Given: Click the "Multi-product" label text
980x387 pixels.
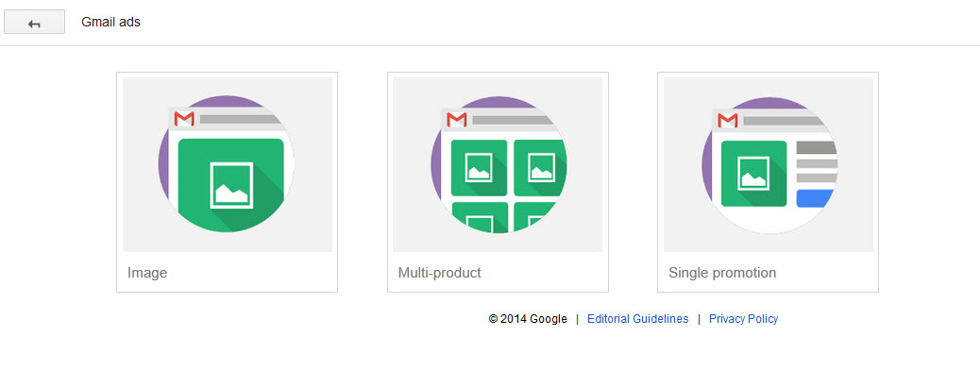Looking at the screenshot, I should (x=439, y=273).
